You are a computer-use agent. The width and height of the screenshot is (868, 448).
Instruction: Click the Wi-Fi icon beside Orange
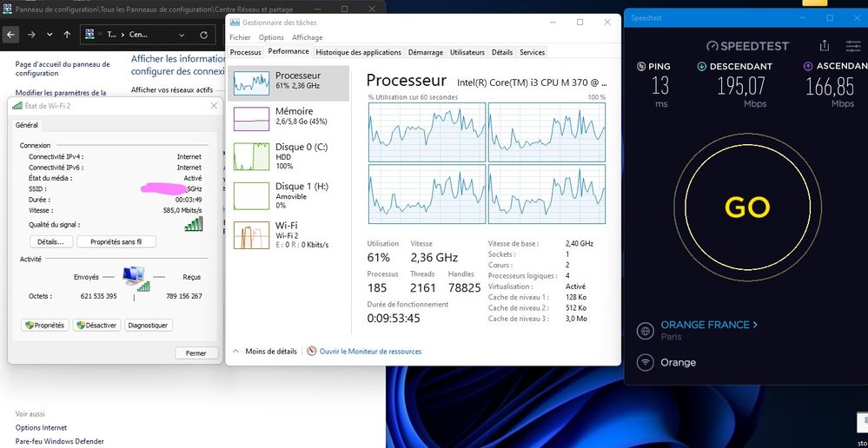(x=646, y=362)
